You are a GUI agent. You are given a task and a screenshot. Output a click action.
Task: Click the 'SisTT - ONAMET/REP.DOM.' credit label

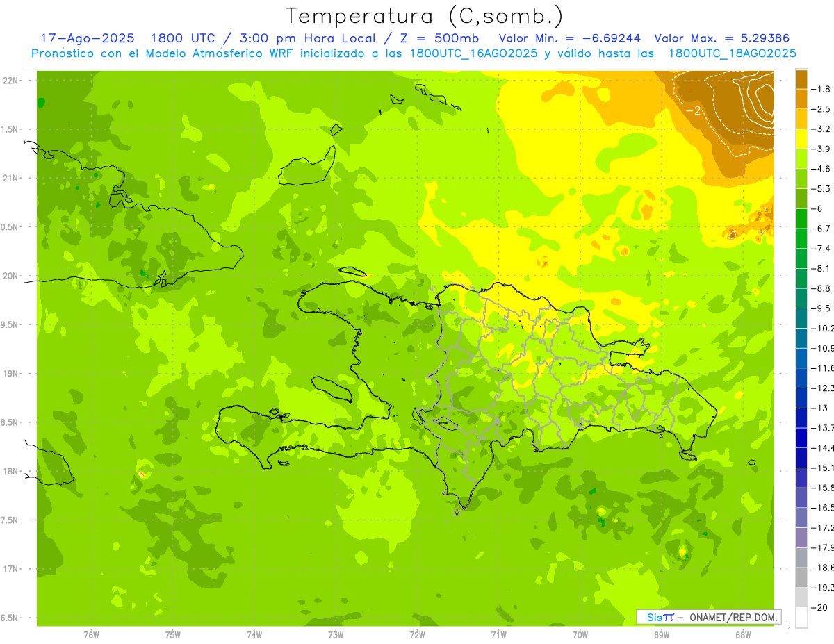click(710, 617)
